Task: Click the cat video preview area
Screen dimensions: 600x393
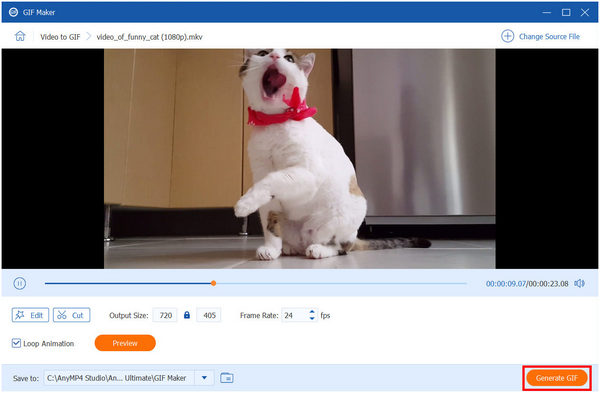Action: [300, 158]
